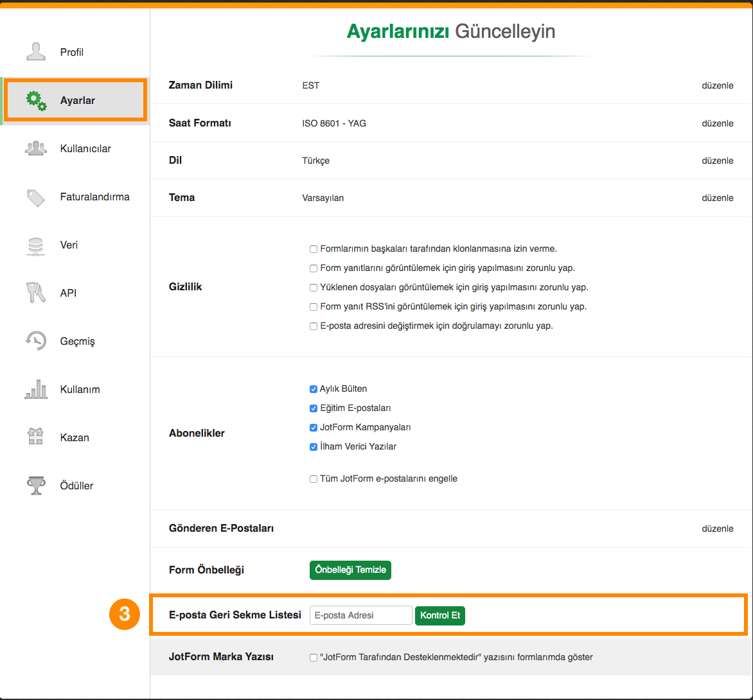This screenshot has height=700, width=753.
Task: Click düzenle next to Gönderen E-Postaları
Action: point(717,529)
